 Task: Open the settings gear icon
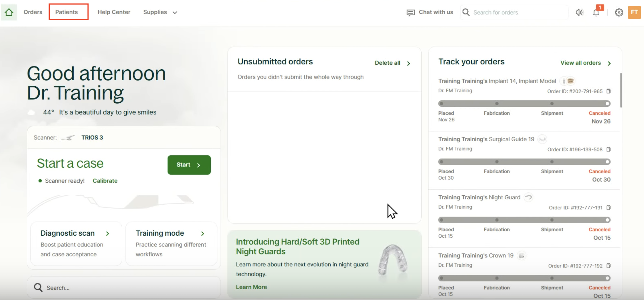click(619, 12)
